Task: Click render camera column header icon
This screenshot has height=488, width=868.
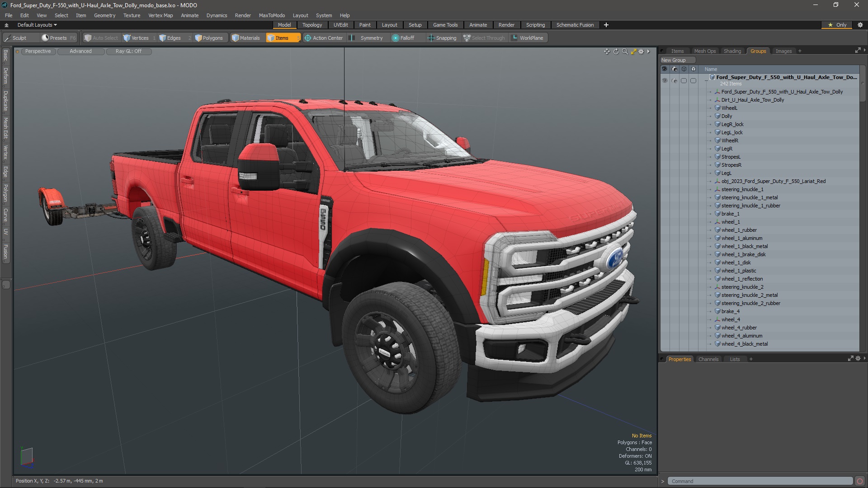Action: pos(674,69)
